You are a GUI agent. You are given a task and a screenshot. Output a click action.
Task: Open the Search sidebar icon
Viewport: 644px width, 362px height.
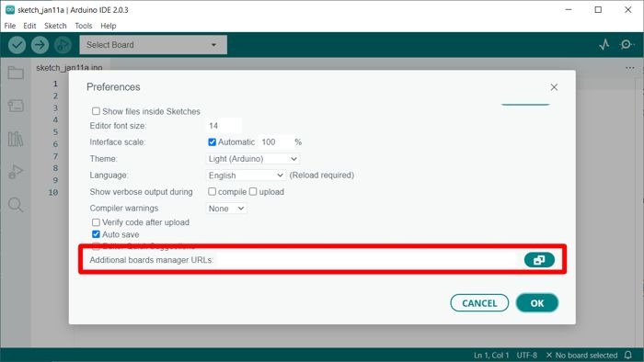[16, 204]
